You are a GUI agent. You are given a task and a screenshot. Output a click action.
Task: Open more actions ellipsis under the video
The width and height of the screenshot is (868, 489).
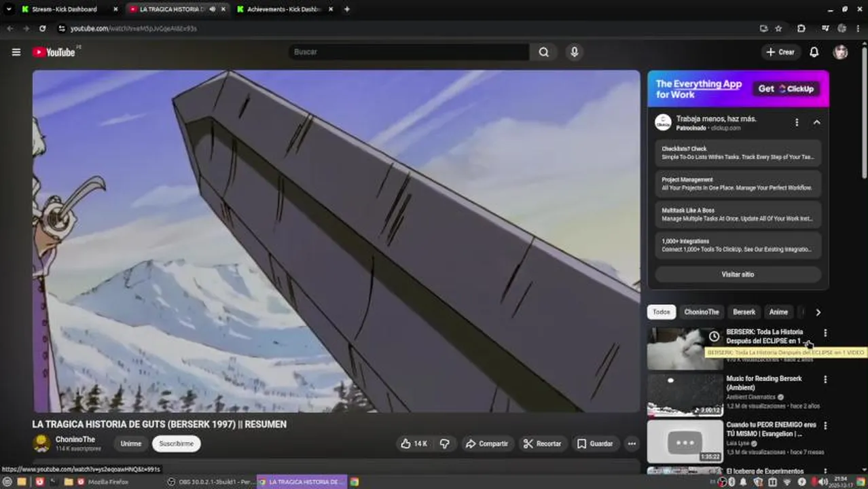632,443
